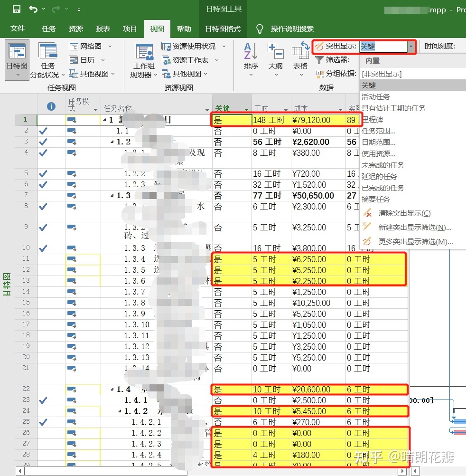
Task: Select the Network Diagram (网络图) view
Action: (x=90, y=46)
